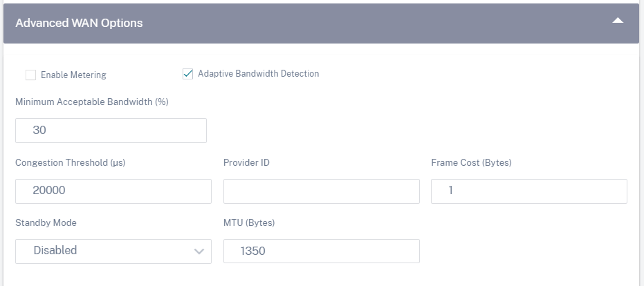Click the Advanced WAN Options header title
Image resolution: width=644 pixels, height=286 pixels.
[79, 23]
